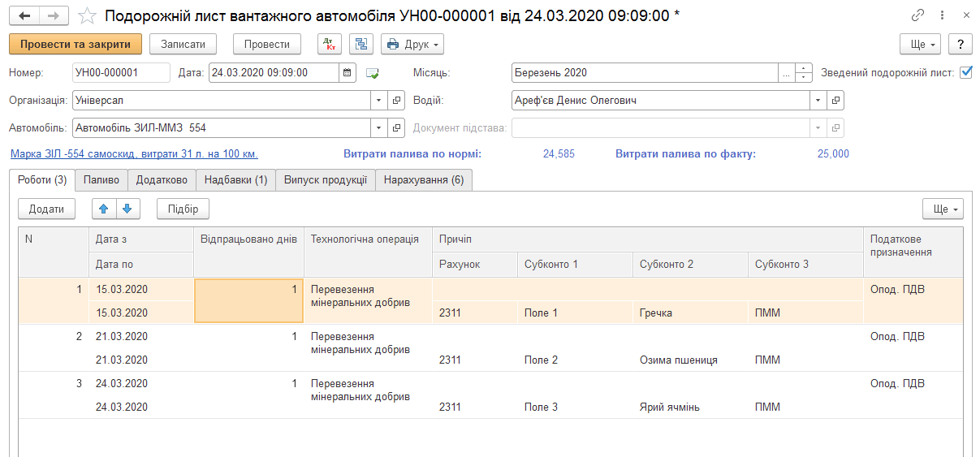Expand the Автомобіль dropdown
This screenshot has height=457, width=980.
point(381,127)
